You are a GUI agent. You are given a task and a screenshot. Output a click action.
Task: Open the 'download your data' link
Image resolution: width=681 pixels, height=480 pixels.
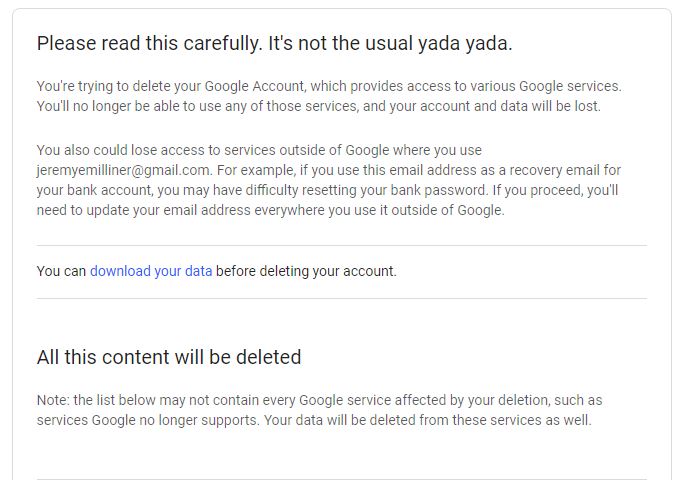pyautogui.click(x=151, y=271)
